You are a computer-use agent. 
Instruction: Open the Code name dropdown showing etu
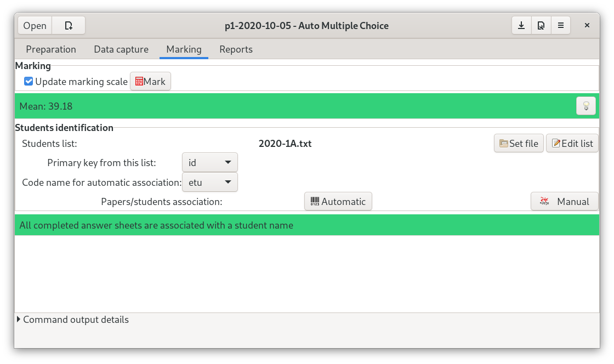point(209,183)
